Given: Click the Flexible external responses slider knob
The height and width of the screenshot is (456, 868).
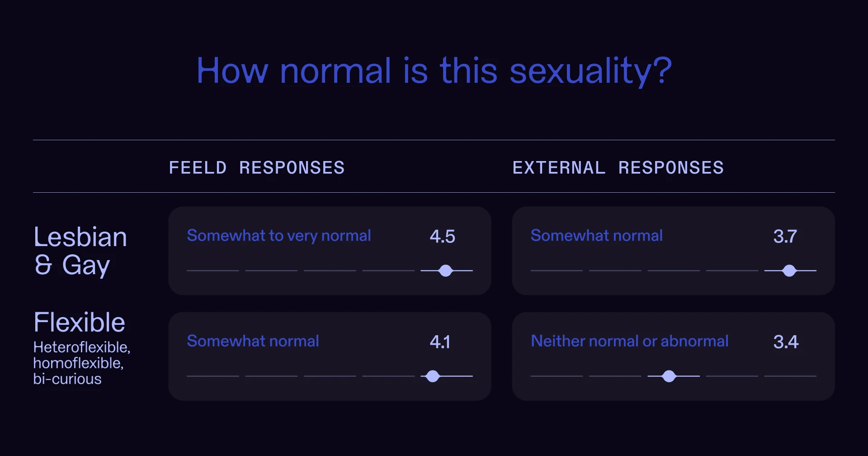Looking at the screenshot, I should 669,376.
